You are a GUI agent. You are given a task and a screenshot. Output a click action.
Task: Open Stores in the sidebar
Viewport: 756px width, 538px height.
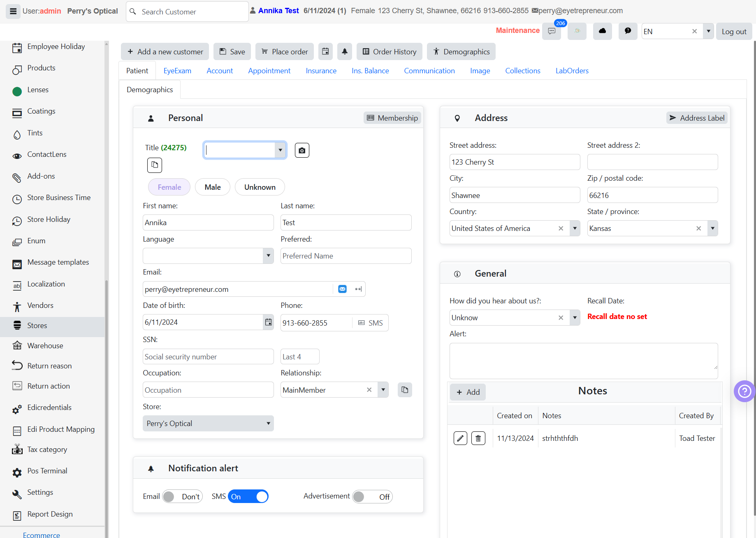pyautogui.click(x=53, y=326)
